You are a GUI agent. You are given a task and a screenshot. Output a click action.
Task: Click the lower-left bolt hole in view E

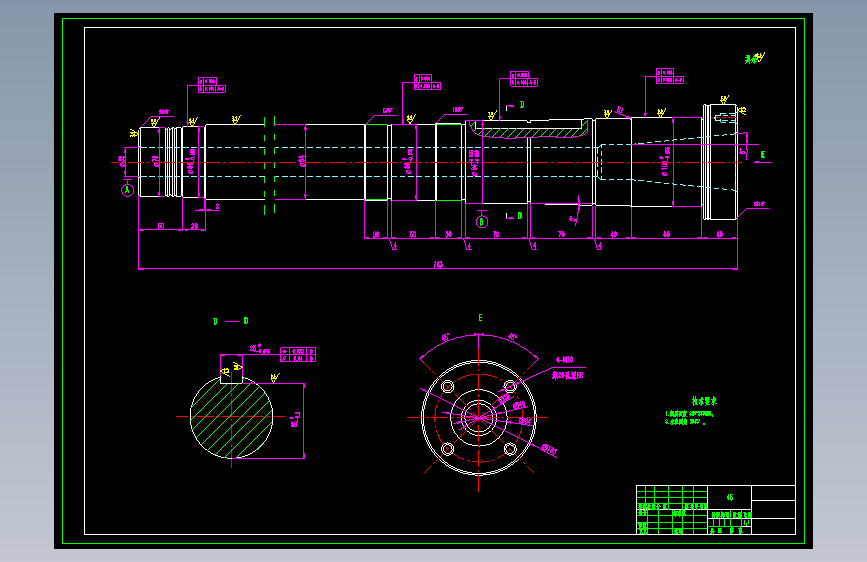447,449
